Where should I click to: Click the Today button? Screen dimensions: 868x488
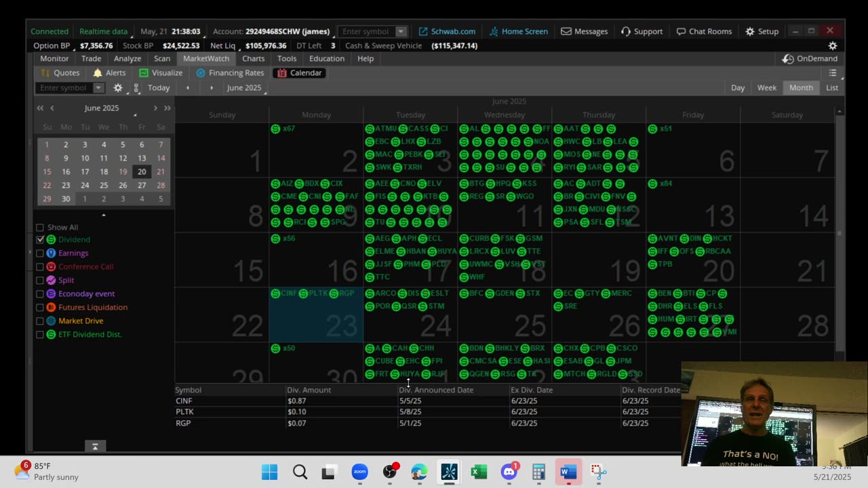point(159,88)
